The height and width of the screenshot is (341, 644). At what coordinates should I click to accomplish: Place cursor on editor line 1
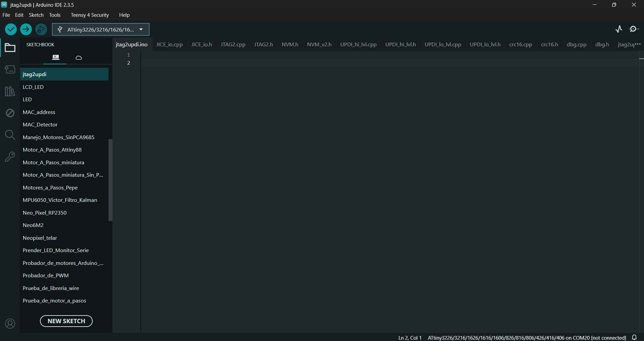click(389, 55)
